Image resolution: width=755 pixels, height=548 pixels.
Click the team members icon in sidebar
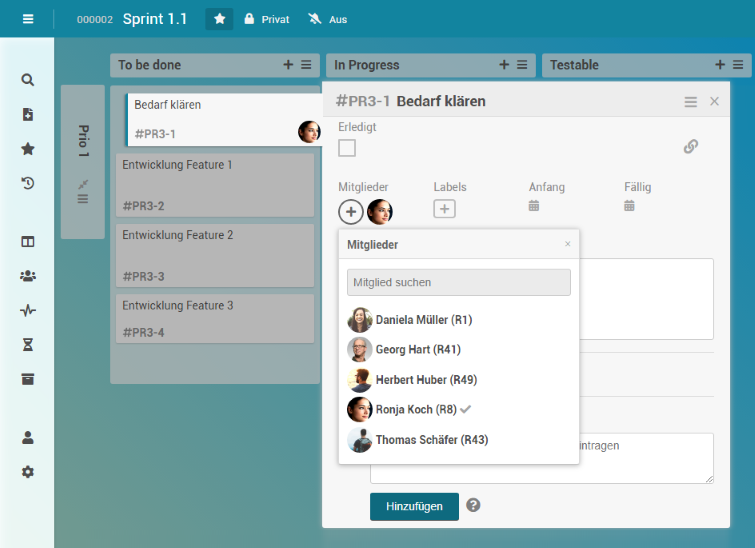[x=28, y=276]
